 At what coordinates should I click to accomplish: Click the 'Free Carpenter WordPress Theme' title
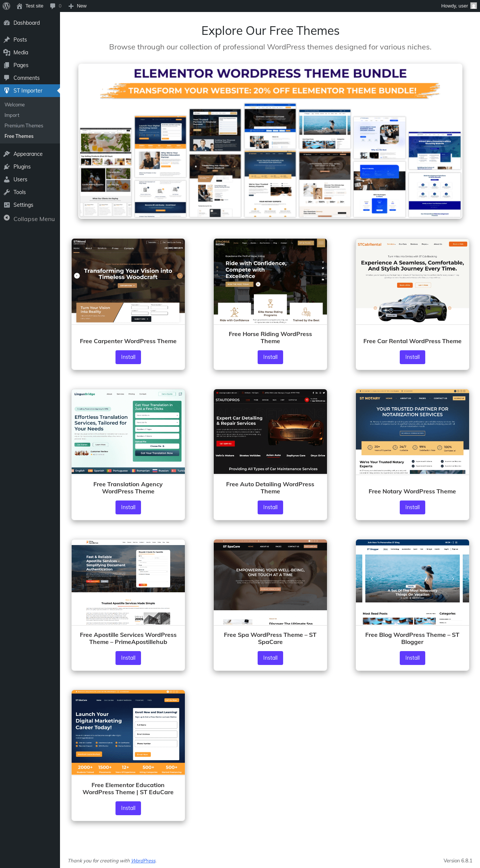point(128,341)
